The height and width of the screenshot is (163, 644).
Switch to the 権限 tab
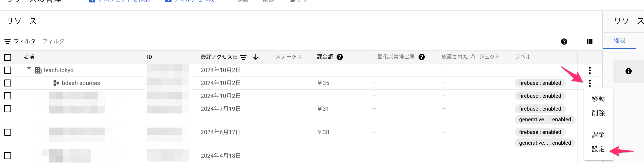pos(619,41)
